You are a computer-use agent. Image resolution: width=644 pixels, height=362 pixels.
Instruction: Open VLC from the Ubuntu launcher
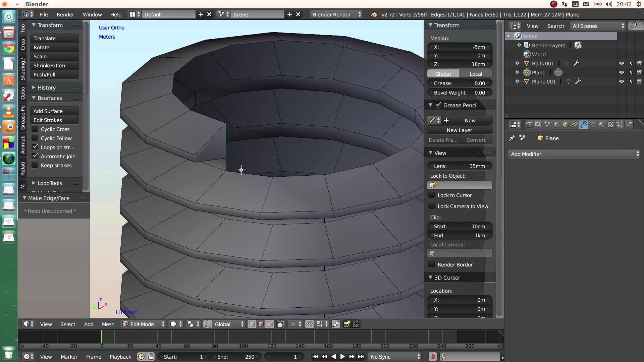point(9,112)
